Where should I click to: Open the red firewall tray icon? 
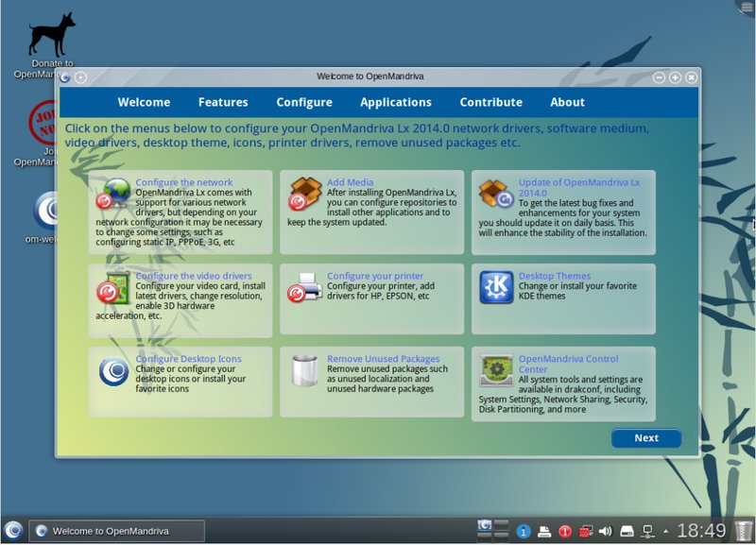[585, 532]
